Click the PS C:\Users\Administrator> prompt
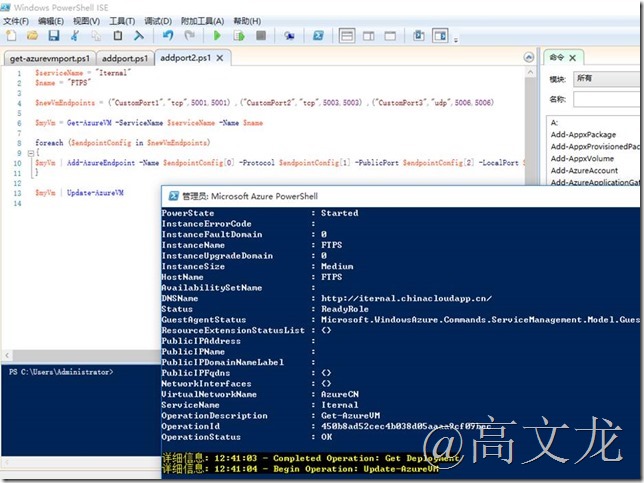 (x=61, y=372)
